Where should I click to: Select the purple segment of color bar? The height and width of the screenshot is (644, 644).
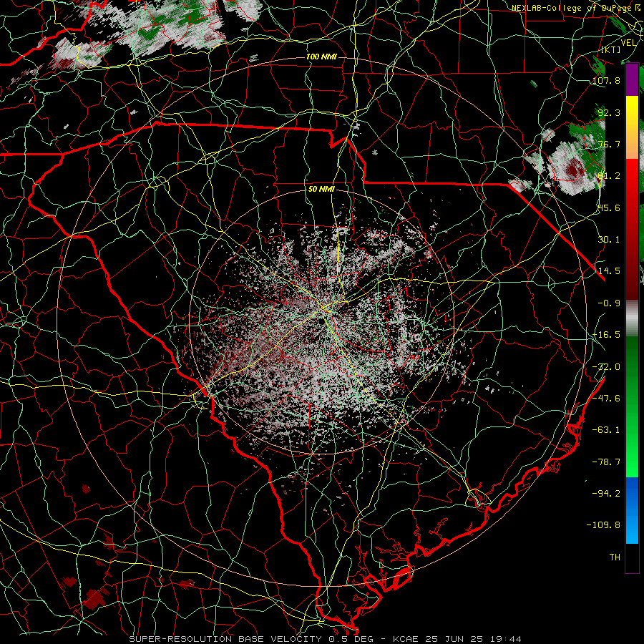[x=632, y=79]
